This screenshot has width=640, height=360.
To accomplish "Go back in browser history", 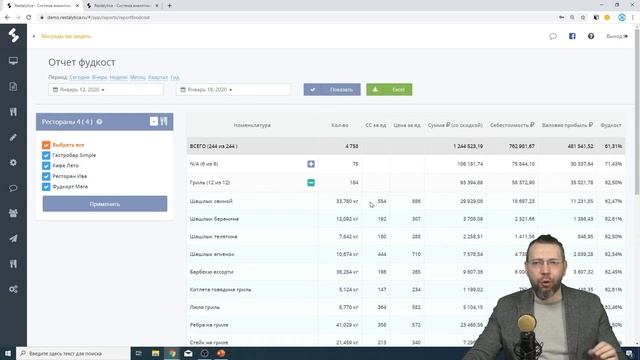I will [7, 18].
